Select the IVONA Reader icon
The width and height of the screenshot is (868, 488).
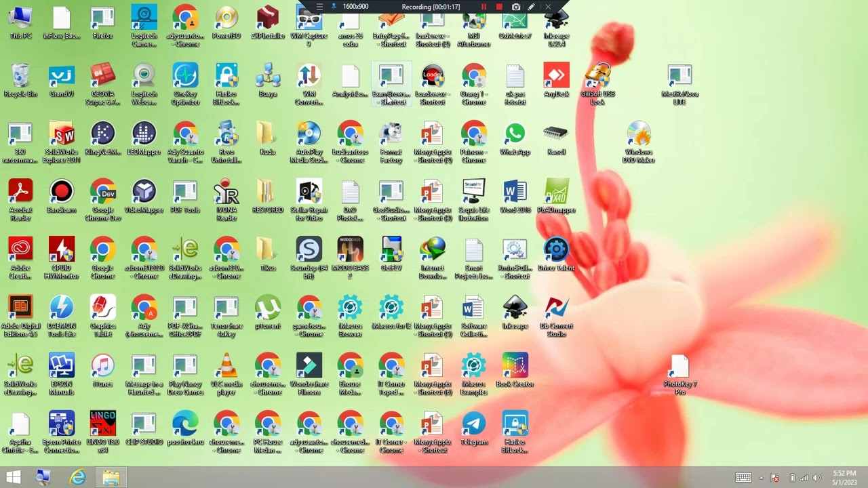click(x=226, y=201)
